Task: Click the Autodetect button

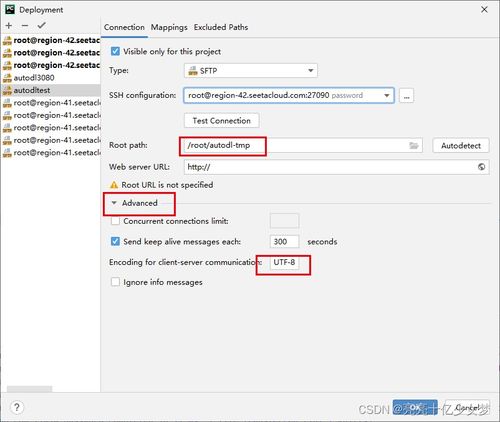Action: pyautogui.click(x=461, y=146)
